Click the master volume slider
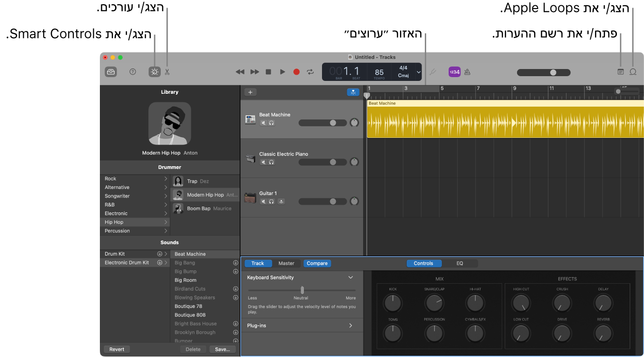 (x=543, y=72)
